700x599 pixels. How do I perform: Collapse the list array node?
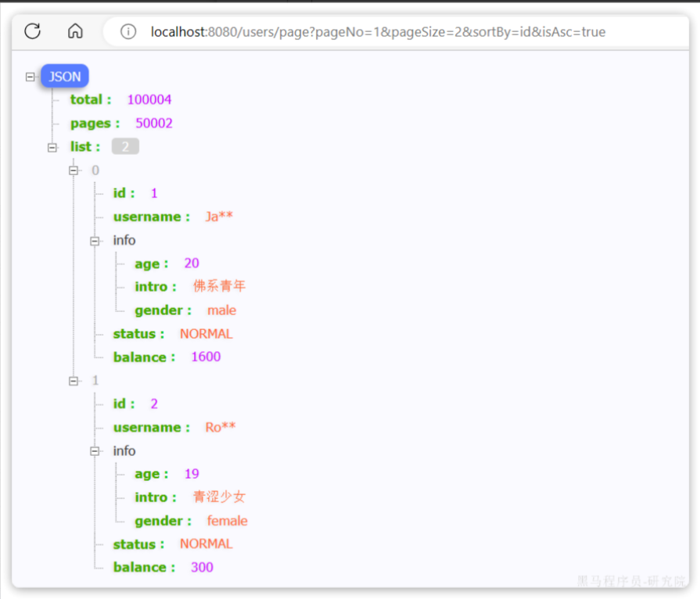(52, 147)
